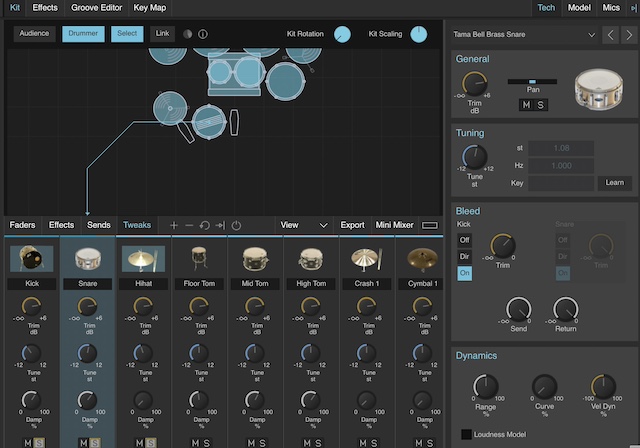
Task: Click the Export button
Action: 352,225
